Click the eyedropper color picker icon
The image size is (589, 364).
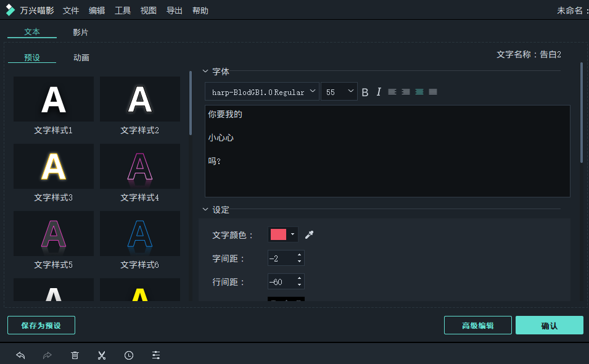coord(309,234)
